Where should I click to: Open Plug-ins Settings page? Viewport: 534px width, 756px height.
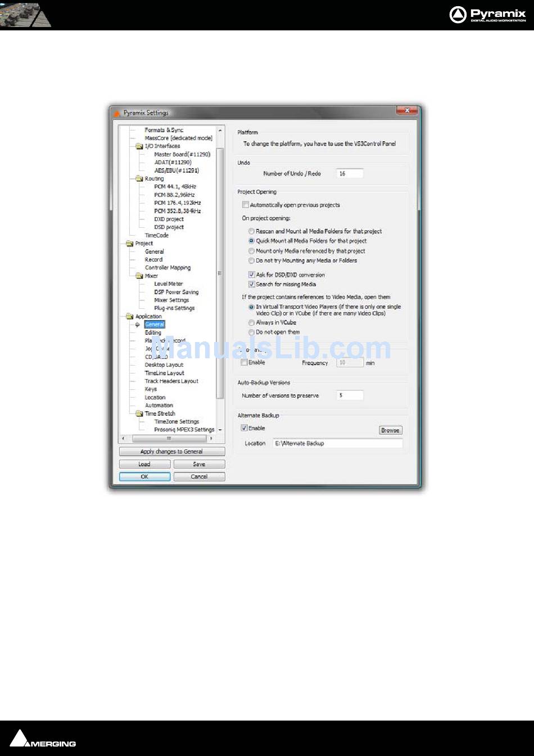tap(174, 308)
